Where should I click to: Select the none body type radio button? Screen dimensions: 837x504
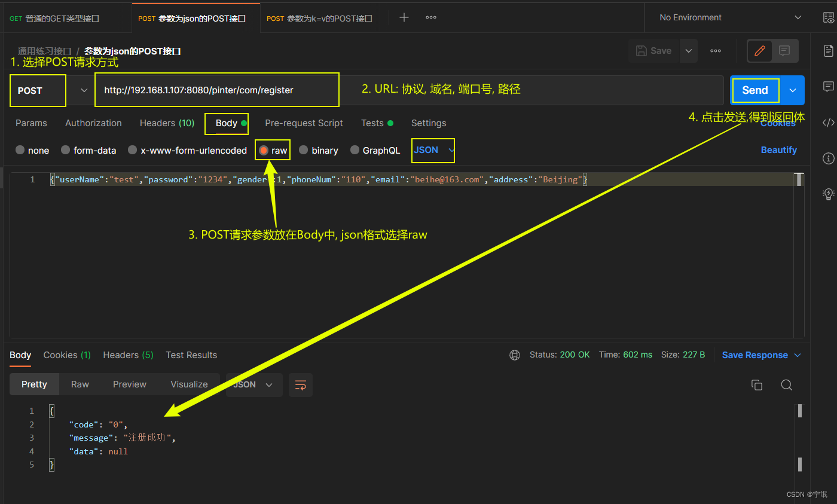tap(20, 150)
